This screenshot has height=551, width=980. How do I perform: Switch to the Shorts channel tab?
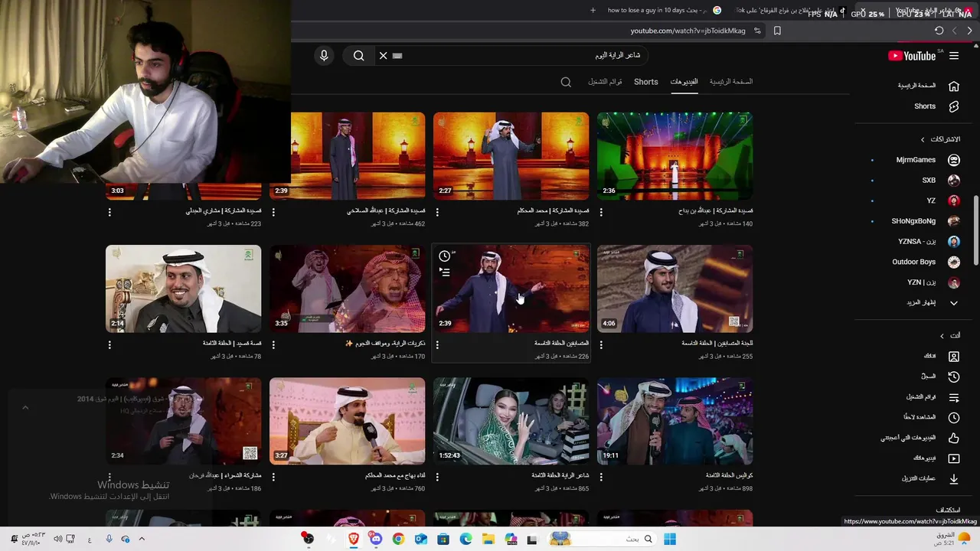pos(645,82)
